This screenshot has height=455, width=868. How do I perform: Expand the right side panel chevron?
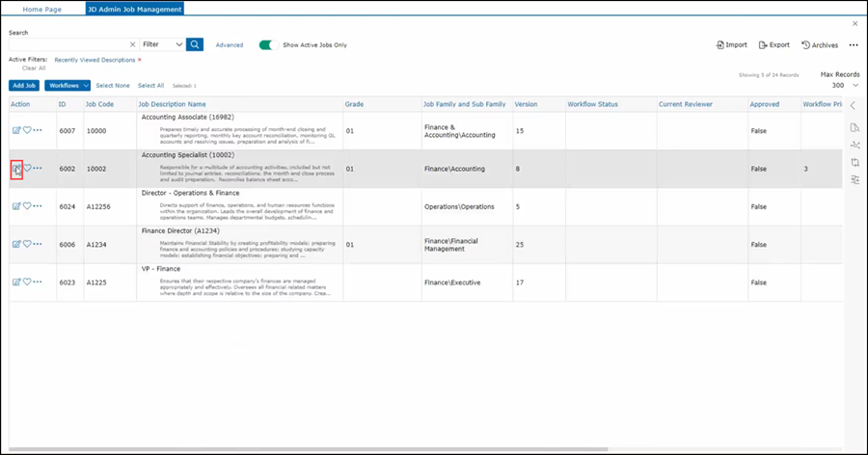click(x=853, y=105)
